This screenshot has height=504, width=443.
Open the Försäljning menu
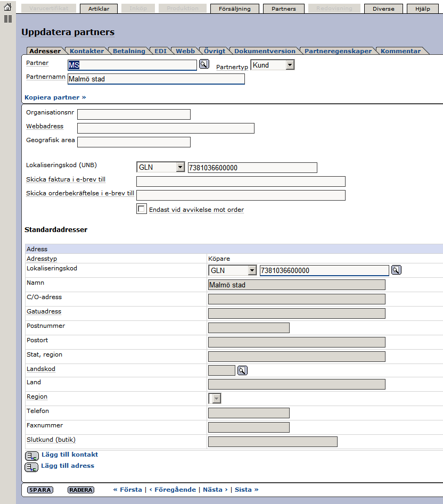(235, 9)
